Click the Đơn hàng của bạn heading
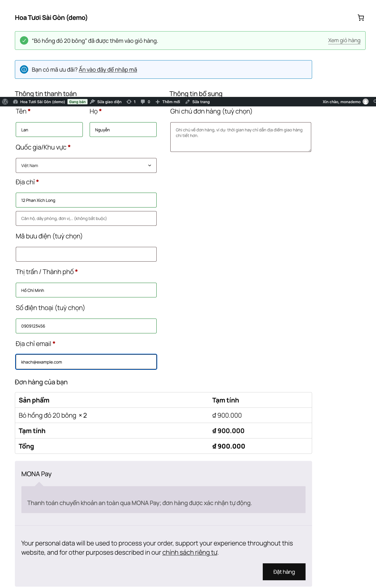Image resolution: width=376 pixels, height=588 pixels. pos(41,382)
